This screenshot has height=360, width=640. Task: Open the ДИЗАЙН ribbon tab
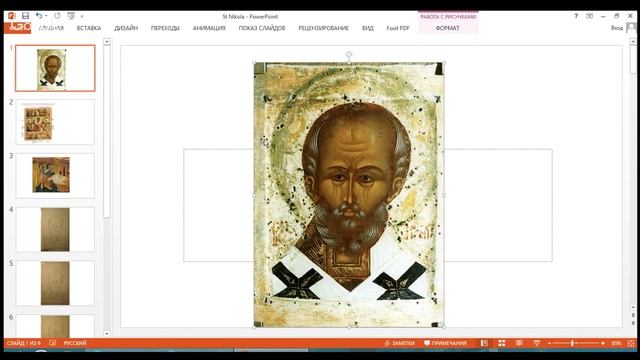pos(126,28)
